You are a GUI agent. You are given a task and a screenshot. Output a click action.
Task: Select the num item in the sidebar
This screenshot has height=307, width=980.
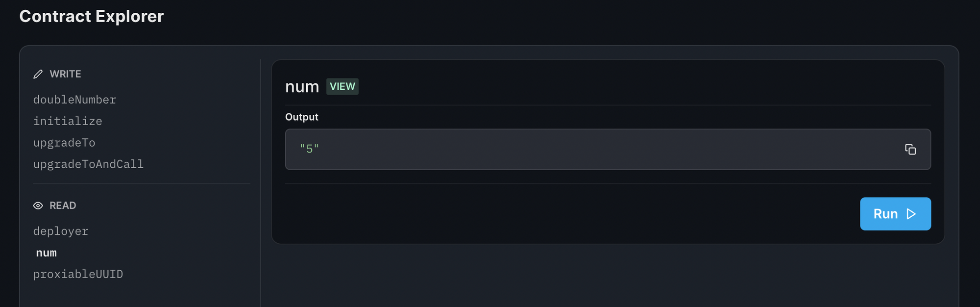click(47, 253)
